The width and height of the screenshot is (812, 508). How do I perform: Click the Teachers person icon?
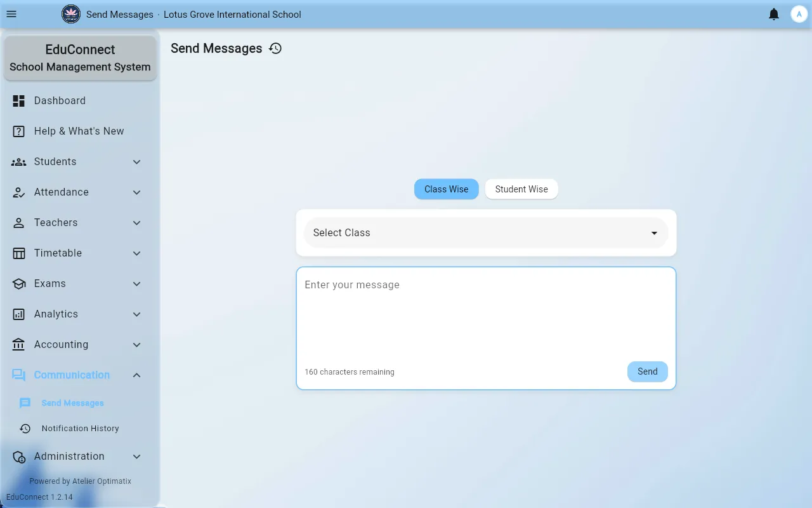click(x=19, y=222)
